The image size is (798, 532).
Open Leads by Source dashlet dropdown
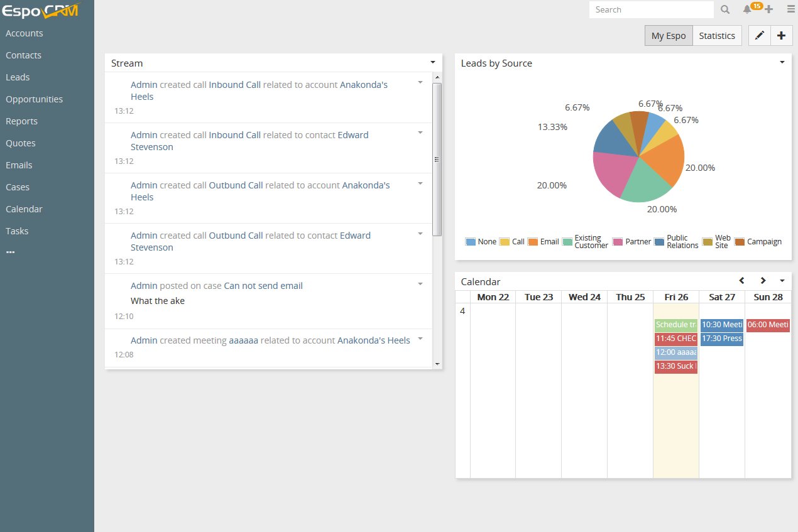click(x=782, y=62)
